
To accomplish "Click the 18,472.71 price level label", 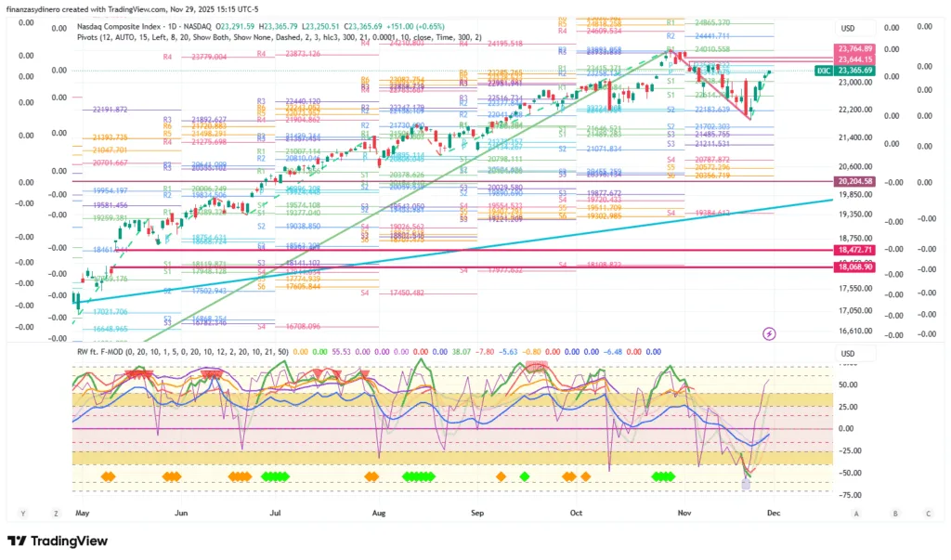I will point(854,251).
